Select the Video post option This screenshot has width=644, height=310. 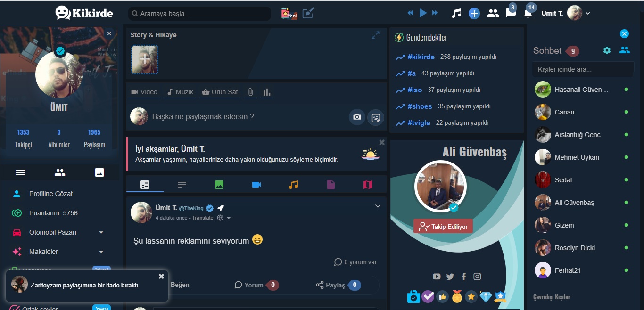(x=144, y=92)
